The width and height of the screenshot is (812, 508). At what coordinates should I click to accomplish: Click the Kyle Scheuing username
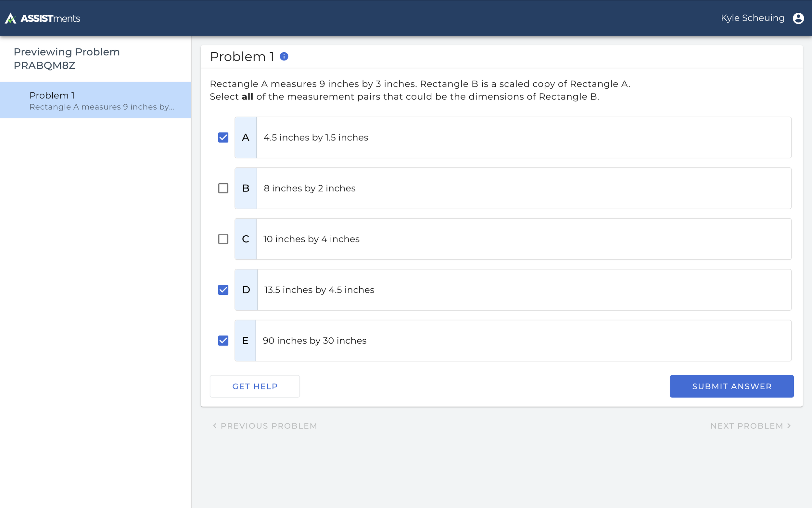pyautogui.click(x=752, y=18)
